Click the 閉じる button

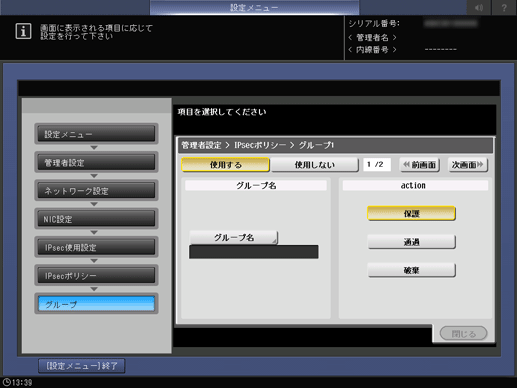click(464, 334)
